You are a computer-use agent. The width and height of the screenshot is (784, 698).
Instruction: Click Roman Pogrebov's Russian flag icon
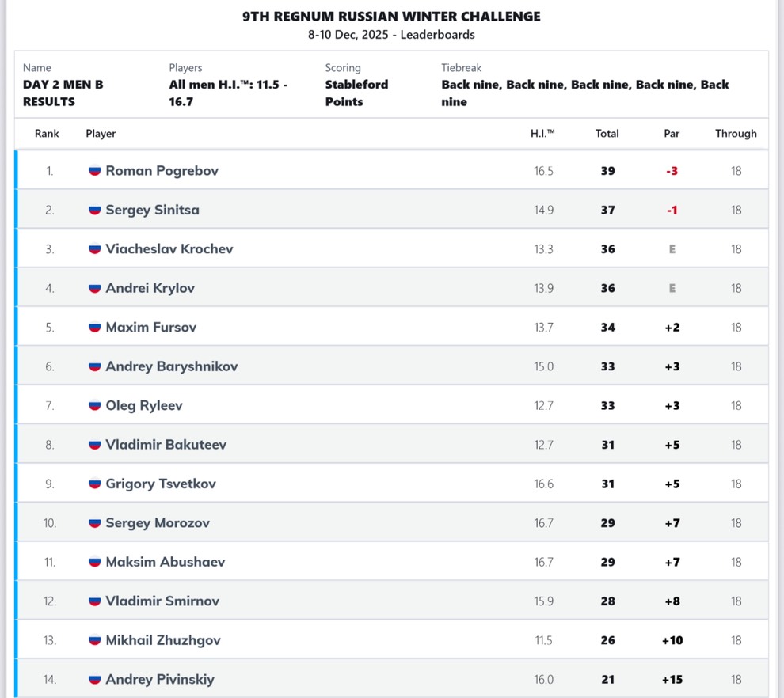coord(94,171)
